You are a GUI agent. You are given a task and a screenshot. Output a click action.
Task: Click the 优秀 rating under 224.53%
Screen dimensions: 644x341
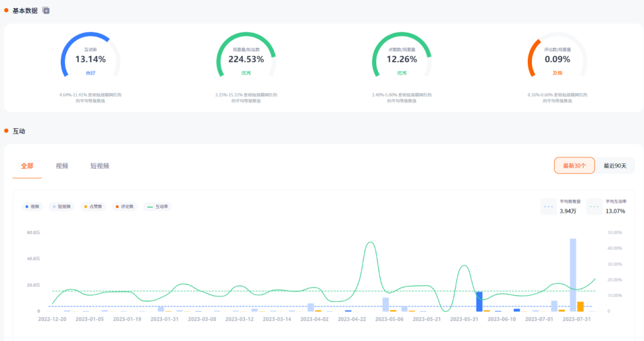click(246, 73)
